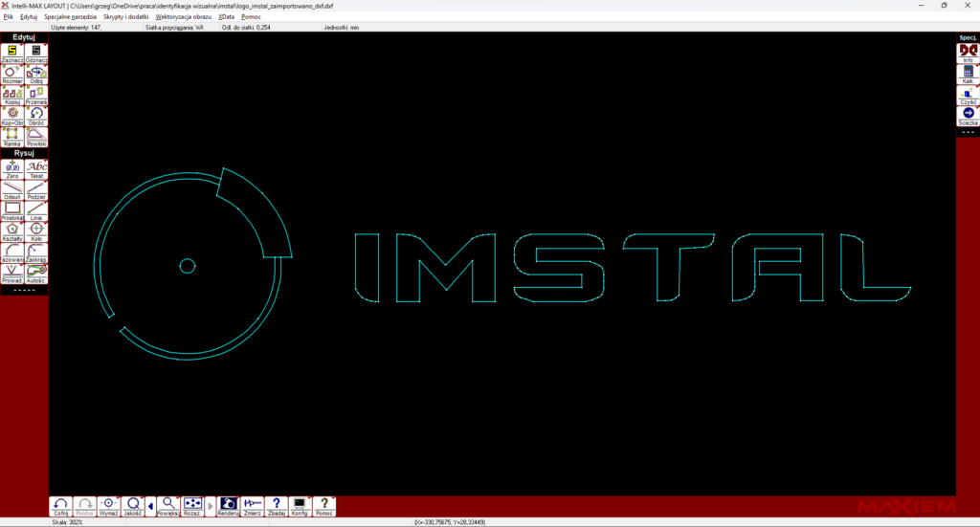Click the left arrow before Powiększ
The width and height of the screenshot is (980, 527).
150,506
